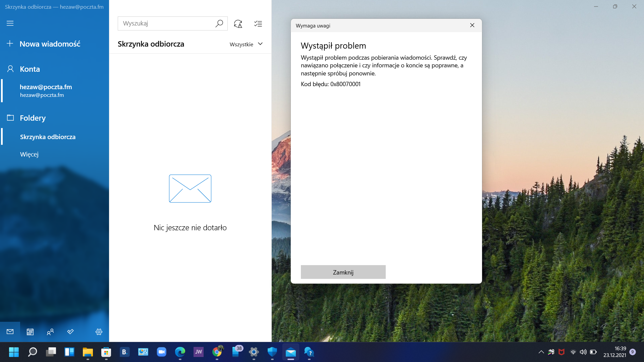Open the To Do checkmark icon
Screen dimensions: 644x362
tap(70, 332)
